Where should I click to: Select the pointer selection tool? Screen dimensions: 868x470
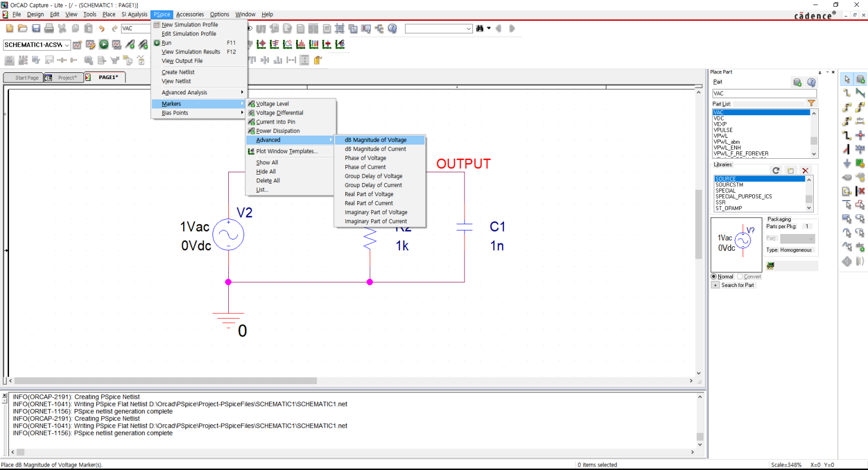point(847,79)
